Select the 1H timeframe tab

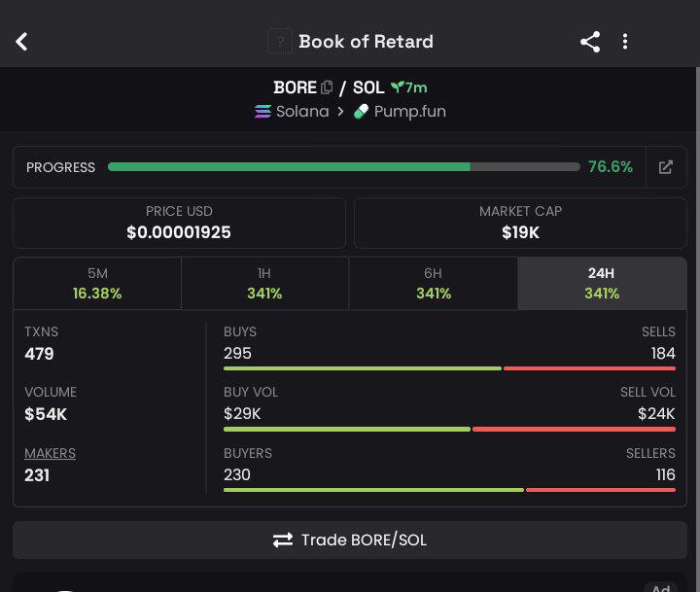(x=264, y=283)
